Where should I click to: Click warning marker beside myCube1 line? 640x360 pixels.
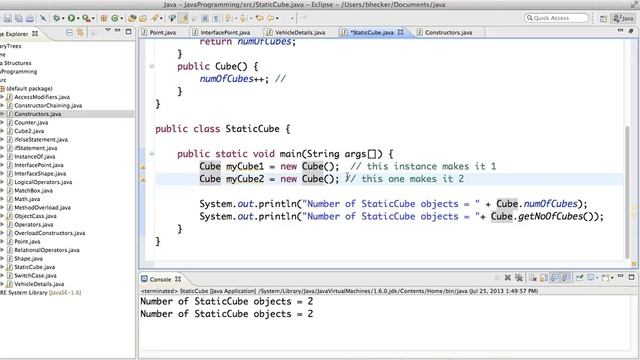pyautogui.click(x=143, y=167)
